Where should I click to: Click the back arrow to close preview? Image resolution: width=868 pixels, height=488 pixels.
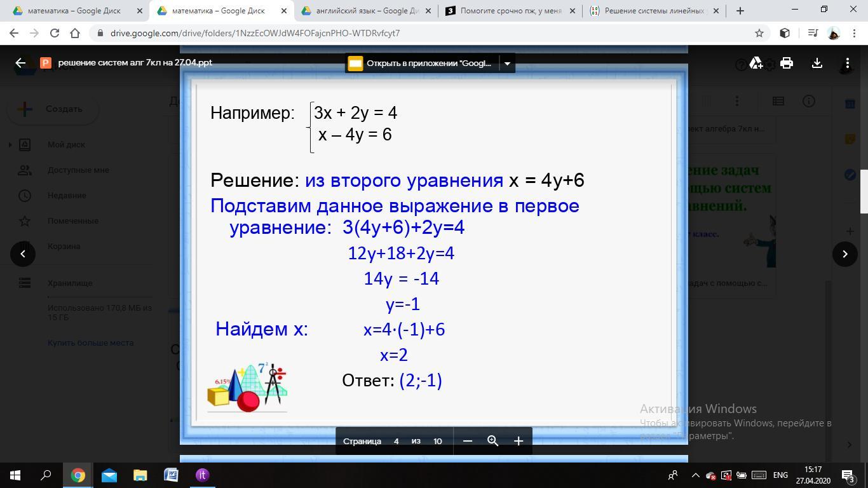click(x=20, y=63)
